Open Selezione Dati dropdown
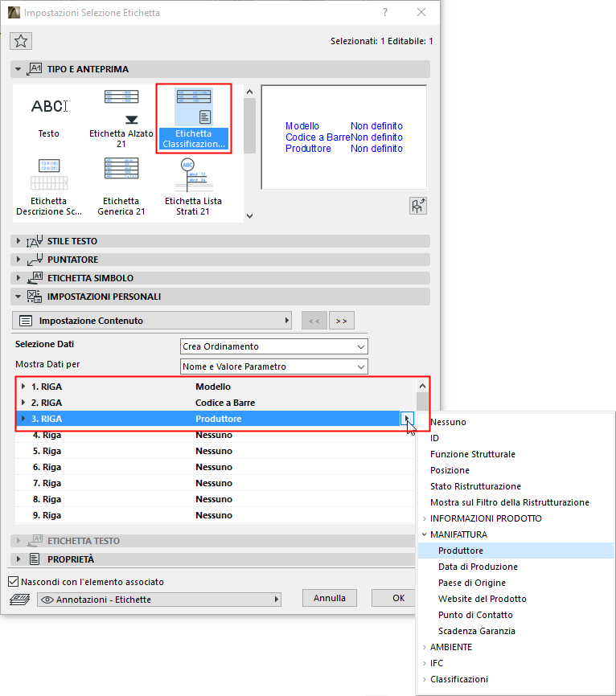Screen dimensions: 616x696 tap(274, 346)
